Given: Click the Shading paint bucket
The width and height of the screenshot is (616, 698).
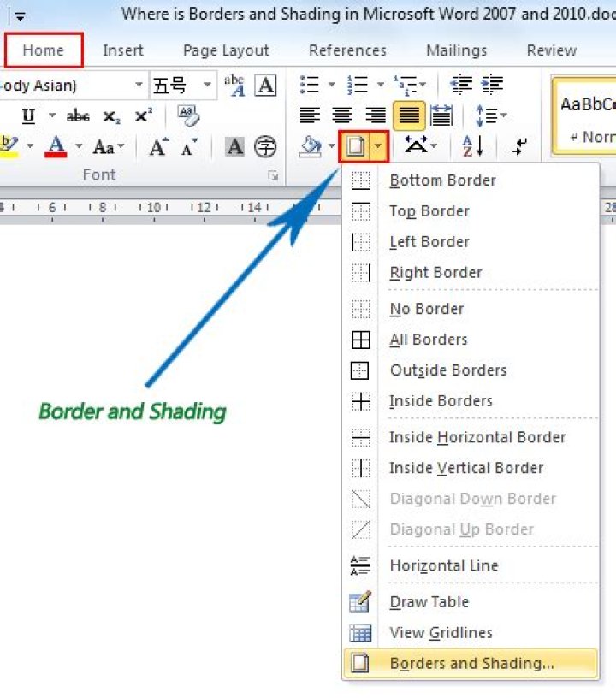Looking at the screenshot, I should (x=311, y=146).
